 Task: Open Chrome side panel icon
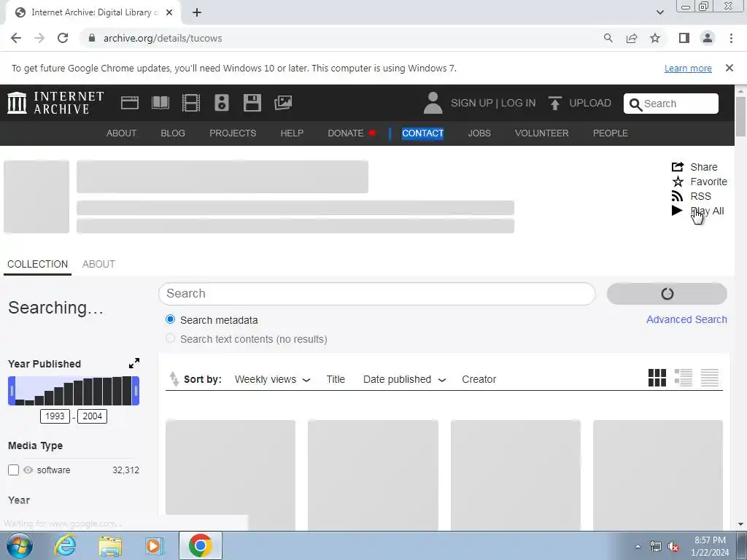pyautogui.click(x=684, y=38)
